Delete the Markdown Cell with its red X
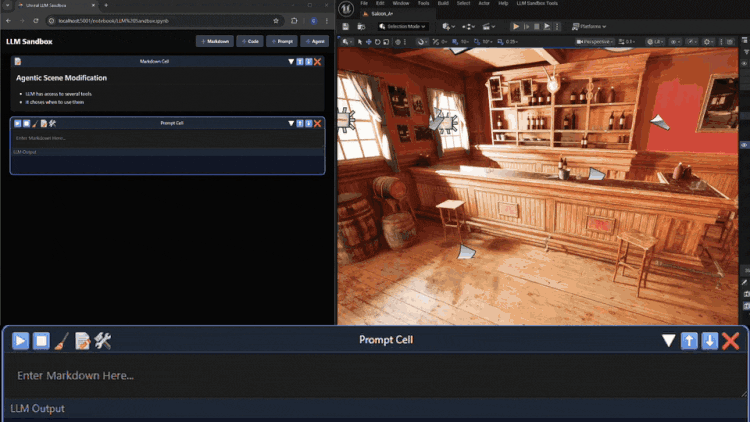The width and height of the screenshot is (750, 422). [318, 62]
